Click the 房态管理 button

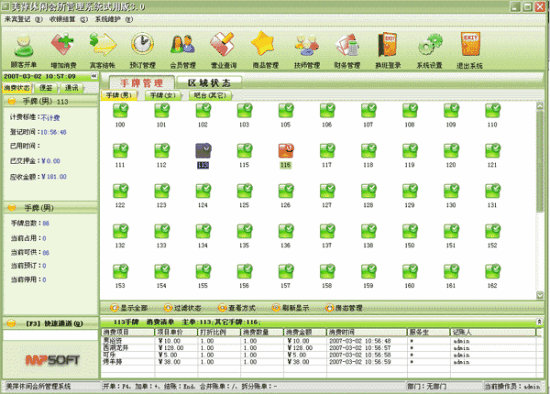coord(344,308)
